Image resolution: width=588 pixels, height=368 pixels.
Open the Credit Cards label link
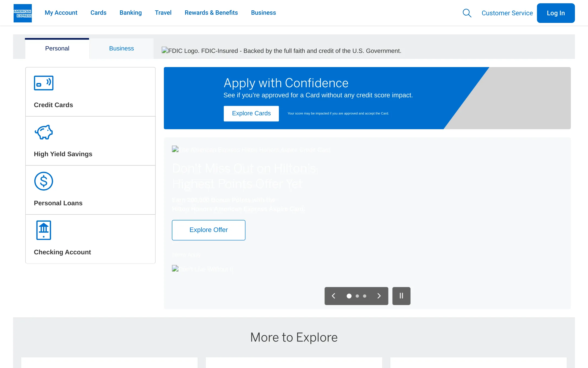[53, 105]
